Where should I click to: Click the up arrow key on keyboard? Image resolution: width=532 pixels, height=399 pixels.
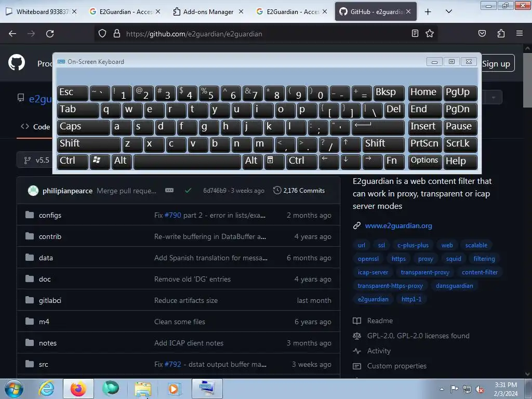pos(350,144)
